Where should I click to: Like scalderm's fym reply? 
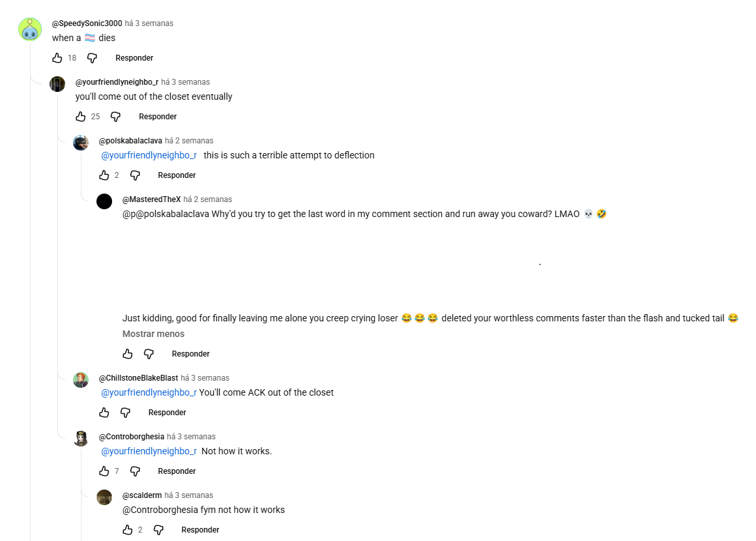pos(128,530)
